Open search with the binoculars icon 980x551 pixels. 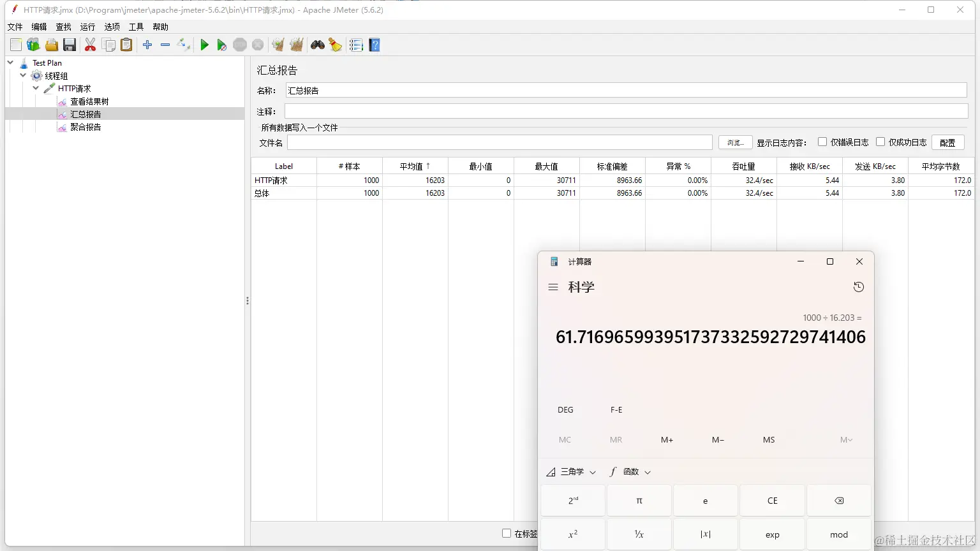click(318, 45)
